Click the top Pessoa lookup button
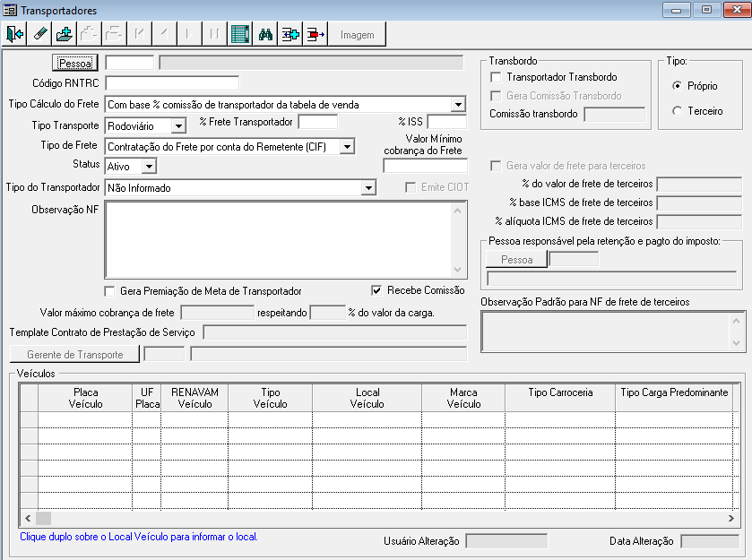The width and height of the screenshot is (752, 560). (74, 63)
